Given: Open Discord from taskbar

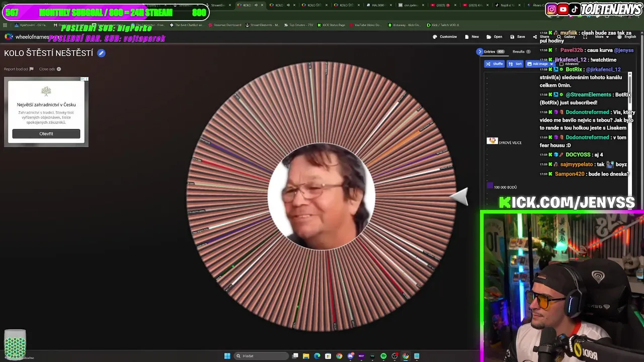Looking at the screenshot, I should [350, 356].
